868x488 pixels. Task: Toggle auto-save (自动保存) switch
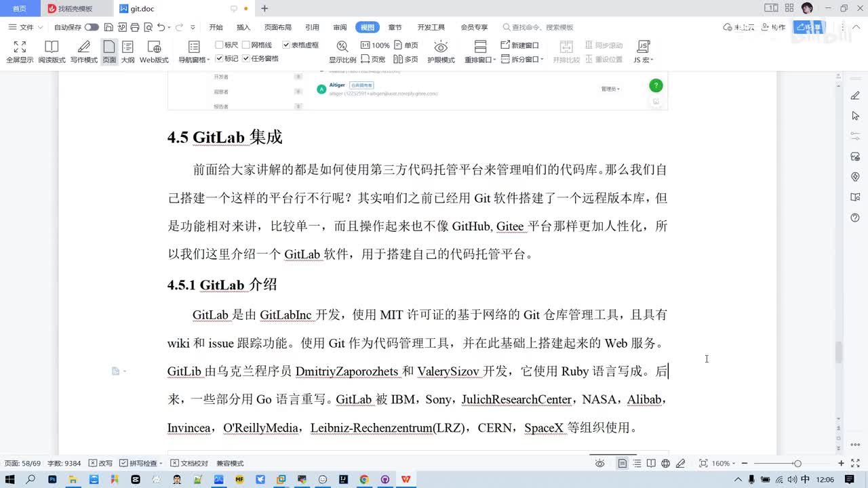92,27
